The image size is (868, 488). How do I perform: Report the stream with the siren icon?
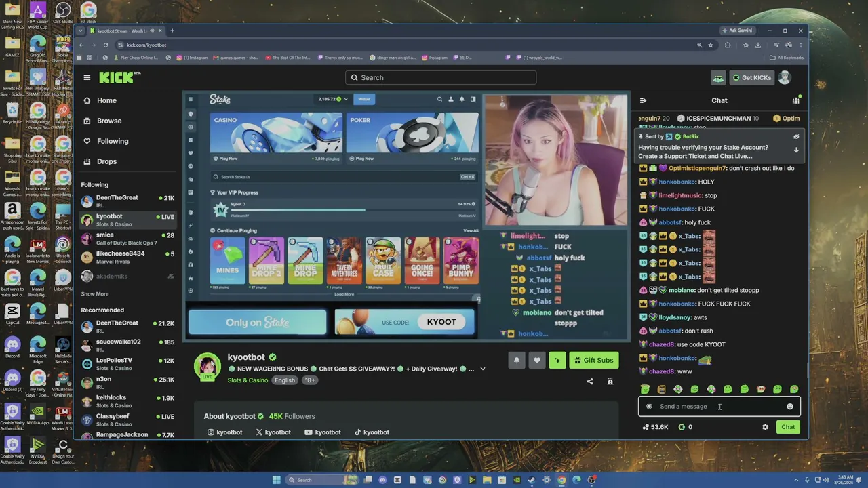tap(610, 382)
